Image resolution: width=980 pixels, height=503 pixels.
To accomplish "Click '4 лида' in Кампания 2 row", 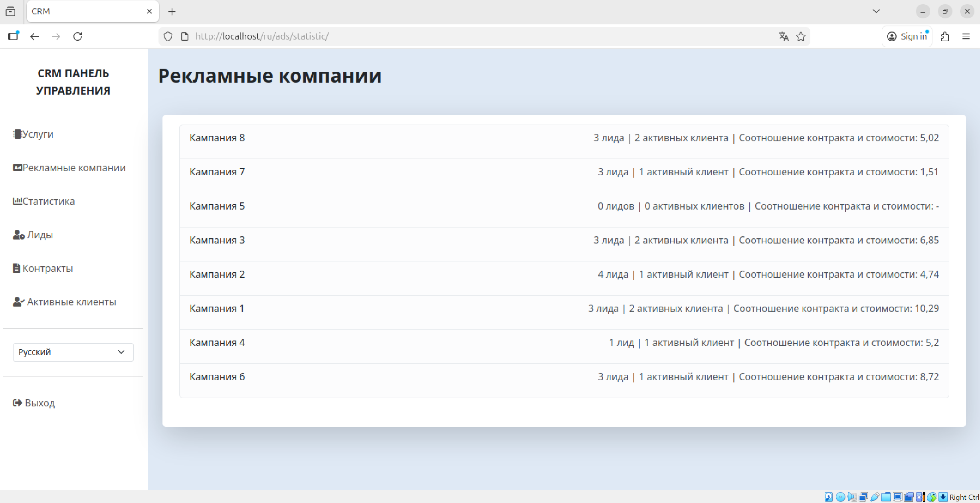I will pos(613,275).
